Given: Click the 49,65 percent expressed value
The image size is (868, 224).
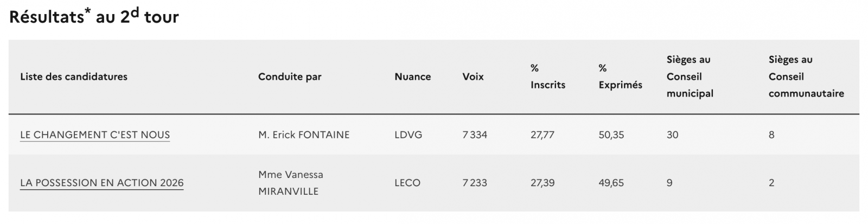Looking at the screenshot, I should click(611, 183).
